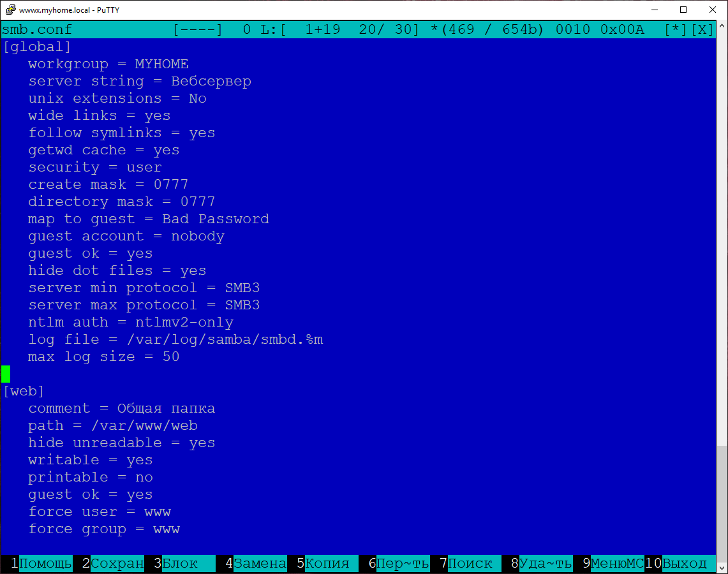Click the server min protocol = SMB3 line
The height and width of the screenshot is (574, 728).
click(144, 288)
